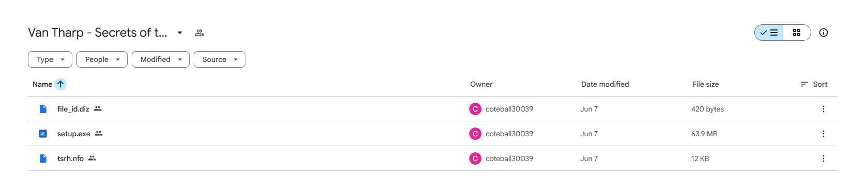
Task: Expand the folder title dropdown arrow
Action: [x=180, y=33]
